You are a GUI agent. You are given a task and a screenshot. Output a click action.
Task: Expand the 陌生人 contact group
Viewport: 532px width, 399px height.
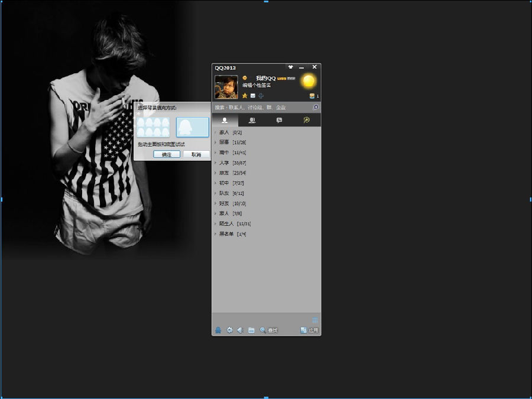click(226, 224)
